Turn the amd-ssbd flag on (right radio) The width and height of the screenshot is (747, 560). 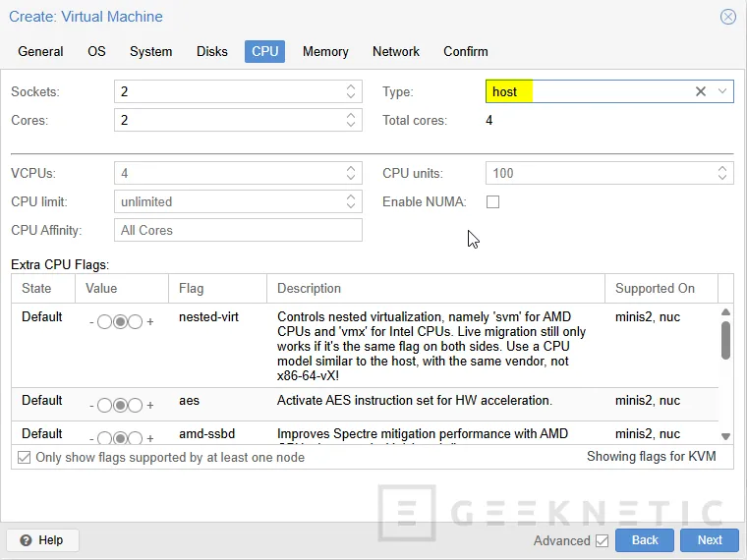coord(136,438)
